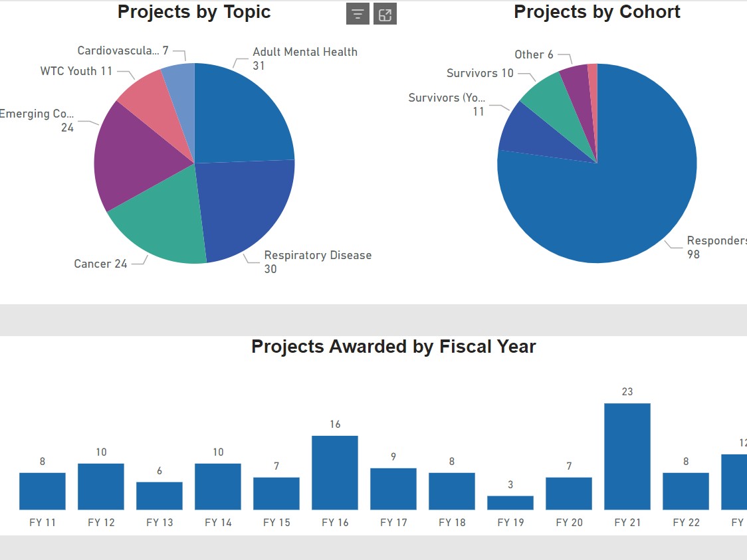Select the FY 19 bar showing 3 projects
The image size is (747, 560).
[x=510, y=502]
